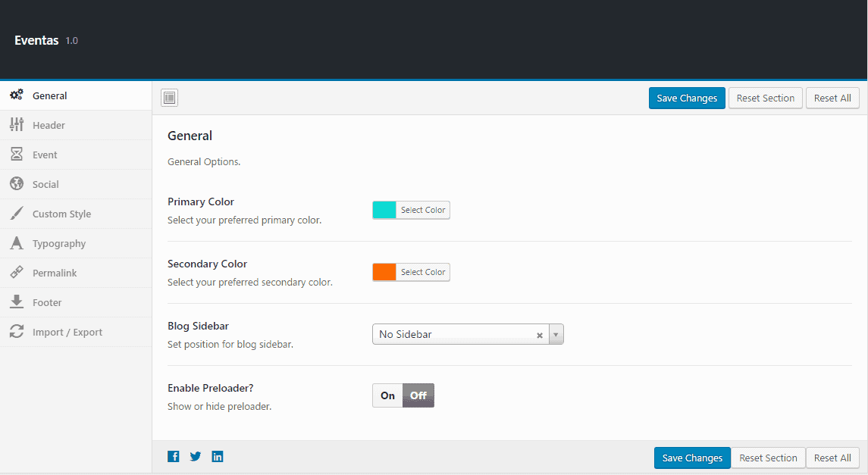868x475 pixels.
Task: Open the Blog Sidebar No Sidebar combo box
Action: [x=455, y=334]
